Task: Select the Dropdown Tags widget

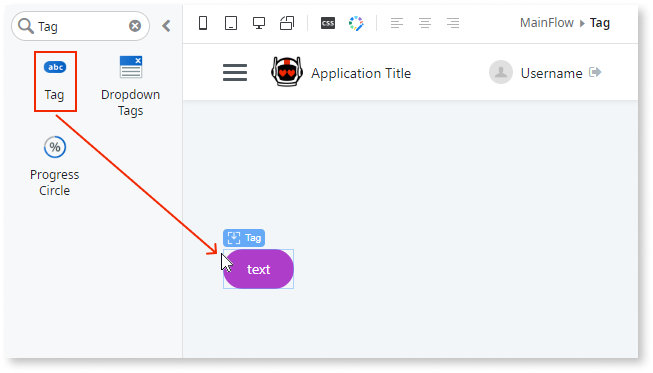Action: tap(130, 86)
